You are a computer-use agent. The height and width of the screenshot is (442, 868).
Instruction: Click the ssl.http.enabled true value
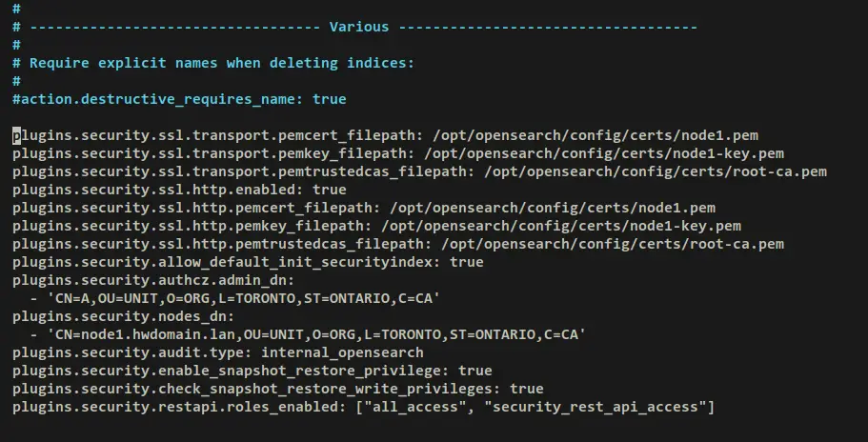click(330, 190)
